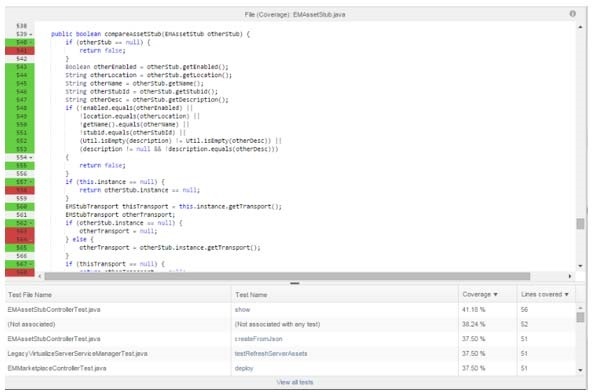Click the tests table scrollbar thumb
This screenshot has width=593, height=392.
580,317
